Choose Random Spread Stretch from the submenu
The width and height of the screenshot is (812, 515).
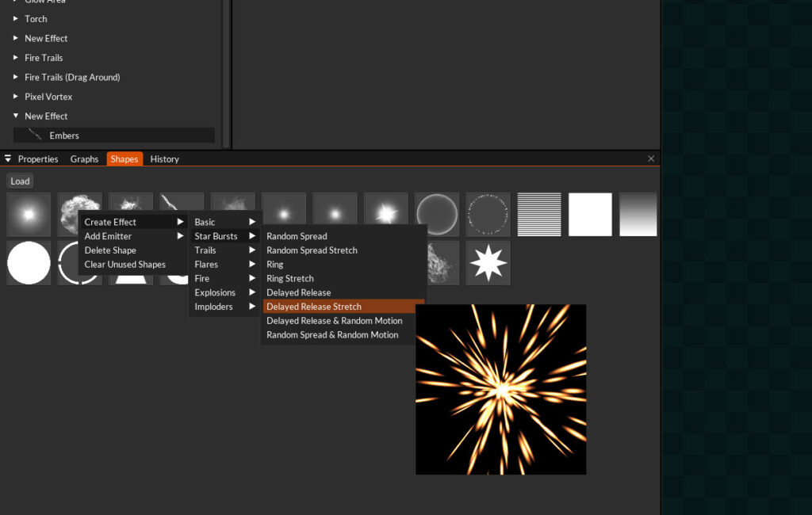pos(311,250)
